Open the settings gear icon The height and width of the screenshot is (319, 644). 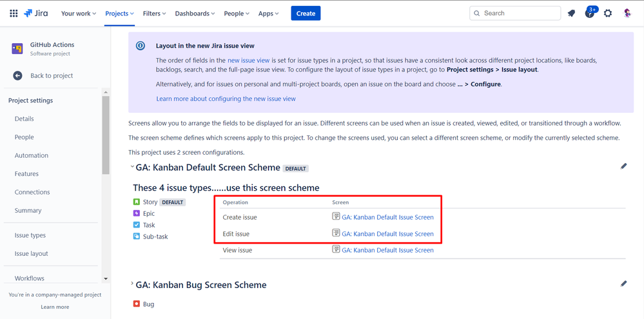[608, 13]
